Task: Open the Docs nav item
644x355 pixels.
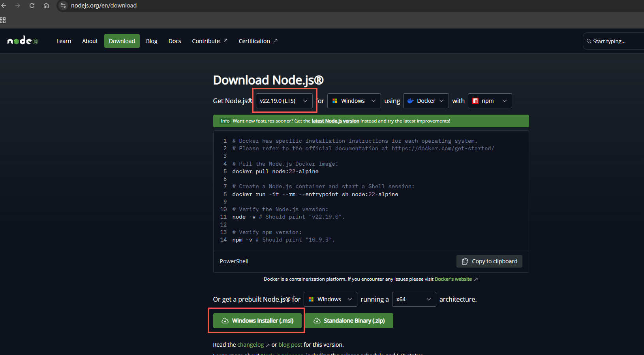Action: coord(175,41)
